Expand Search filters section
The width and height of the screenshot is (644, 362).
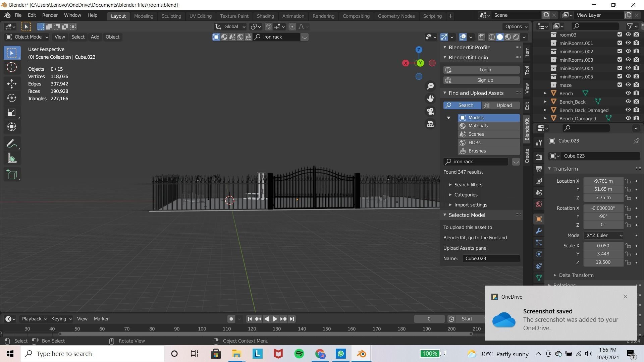tap(468, 185)
